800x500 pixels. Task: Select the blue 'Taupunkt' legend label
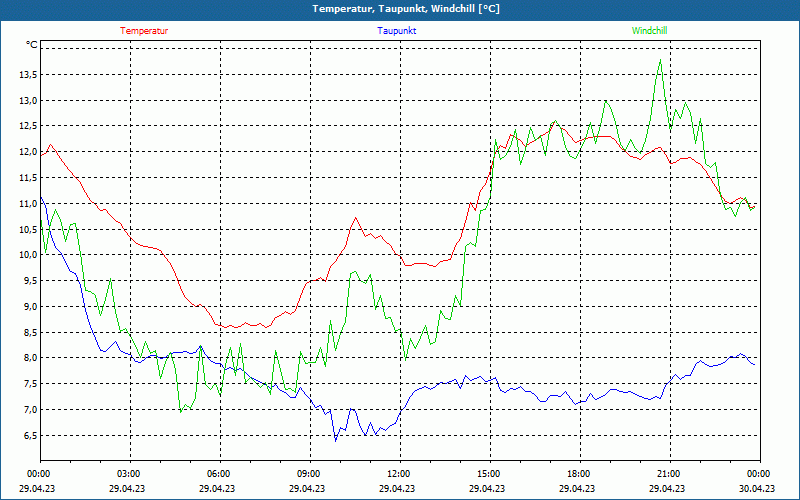pos(396,31)
